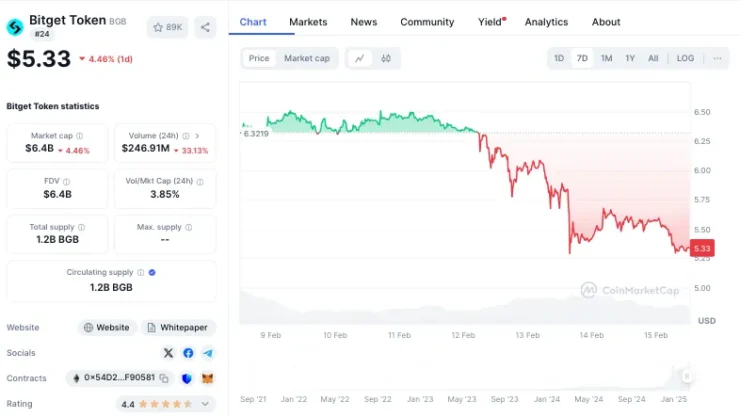Add token to MetaMask fox icon
The width and height of the screenshot is (740, 417).
coord(208,378)
